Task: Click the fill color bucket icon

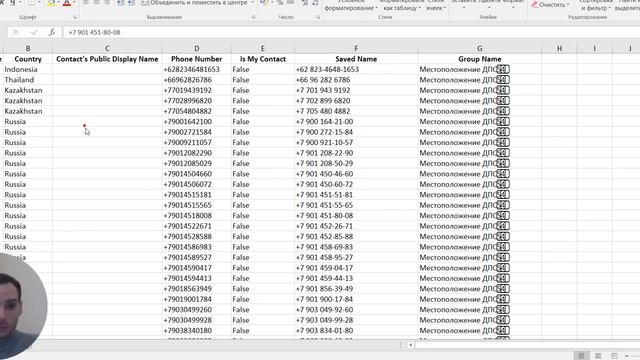Action: pos(51,2)
